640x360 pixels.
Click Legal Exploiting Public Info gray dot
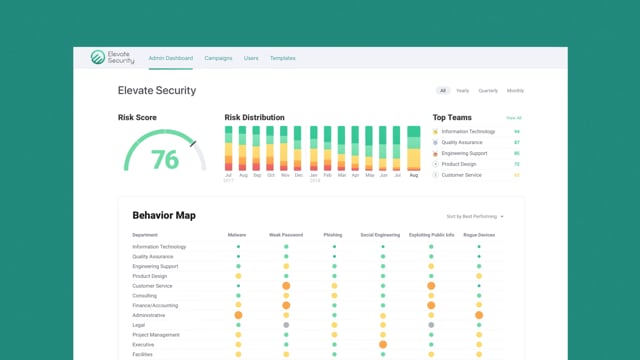tap(431, 325)
